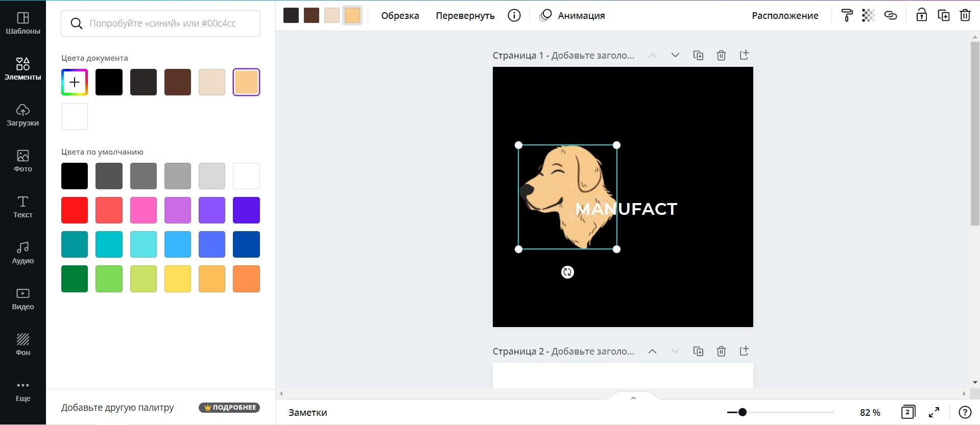This screenshot has width=980, height=425.
Task: Click the Перевернуть flip button
Action: tap(465, 15)
